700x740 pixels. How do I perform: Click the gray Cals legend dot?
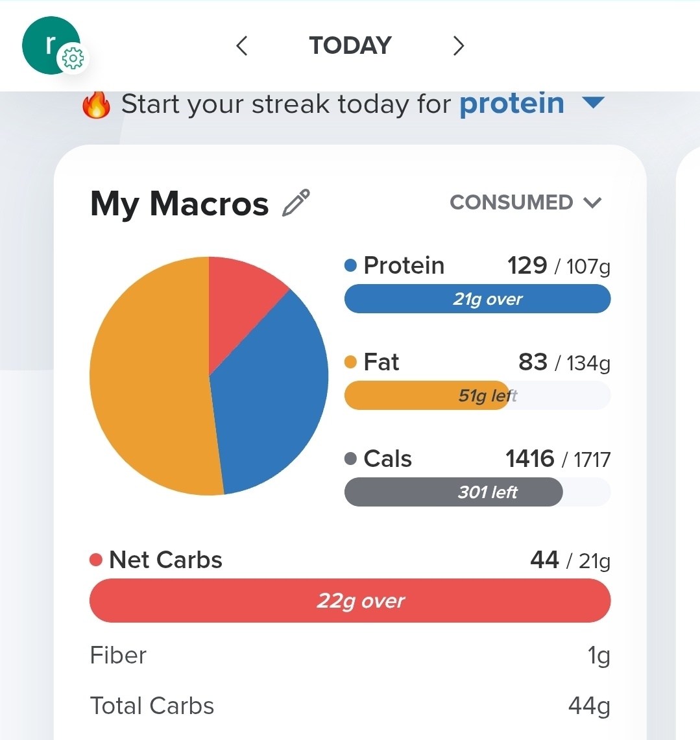point(351,459)
